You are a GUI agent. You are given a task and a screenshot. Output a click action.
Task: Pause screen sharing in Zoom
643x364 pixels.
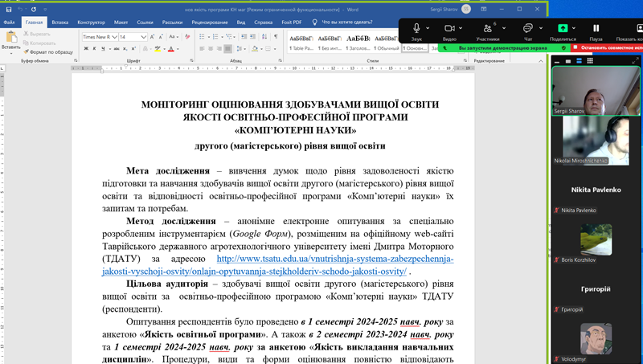(596, 29)
